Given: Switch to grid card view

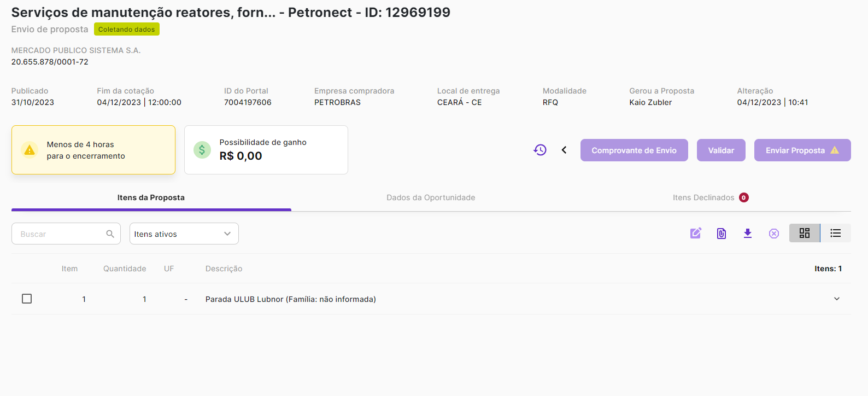Looking at the screenshot, I should click(805, 233).
